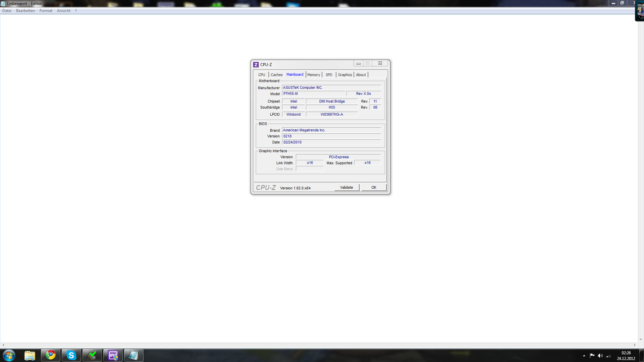The width and height of the screenshot is (644, 362).
Task: Click the southbridge revision value 06
Action: point(375,107)
